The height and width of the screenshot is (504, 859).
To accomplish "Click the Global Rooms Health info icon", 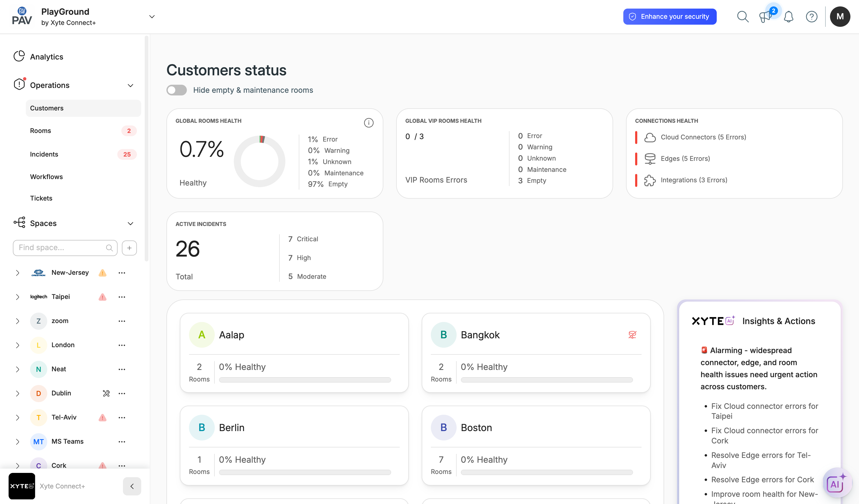I will click(x=369, y=123).
